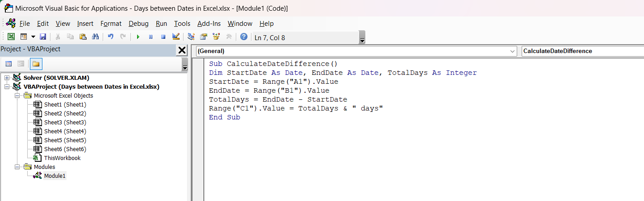Click the Reset stop icon
Viewport: 644px width, 201px height.
163,37
